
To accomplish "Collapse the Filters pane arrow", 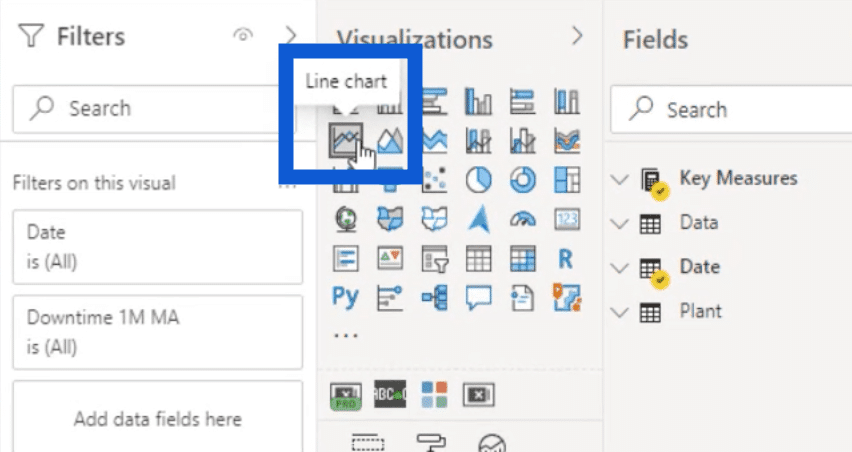I will [291, 35].
